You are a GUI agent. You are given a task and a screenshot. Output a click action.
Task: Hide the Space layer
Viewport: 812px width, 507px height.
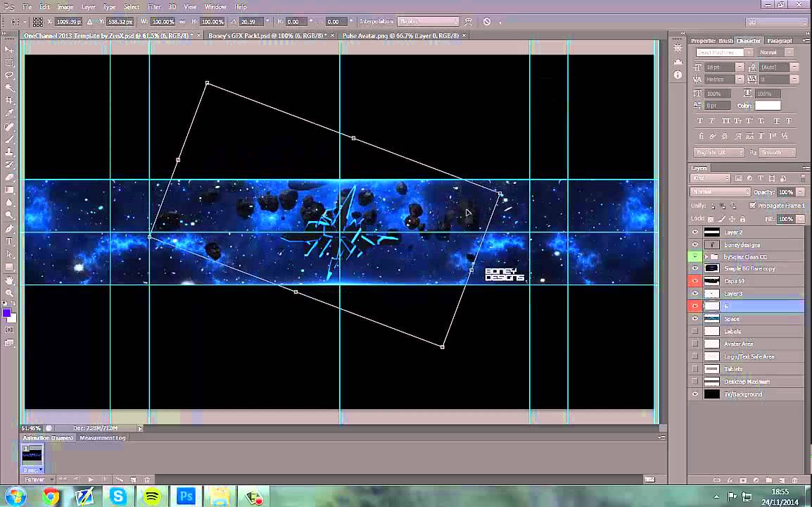click(x=695, y=319)
